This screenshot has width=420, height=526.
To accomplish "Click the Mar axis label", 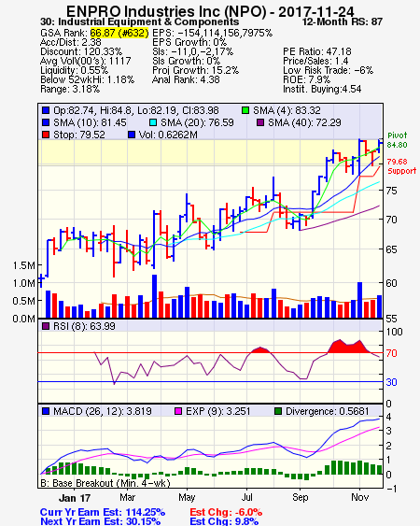I will 127,497.
